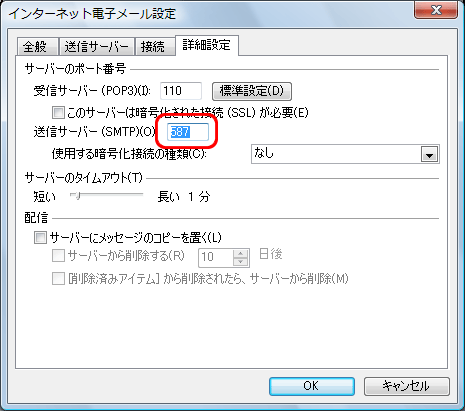The width and height of the screenshot is (465, 411).
Task: Click the キャンセル button
Action: click(407, 386)
